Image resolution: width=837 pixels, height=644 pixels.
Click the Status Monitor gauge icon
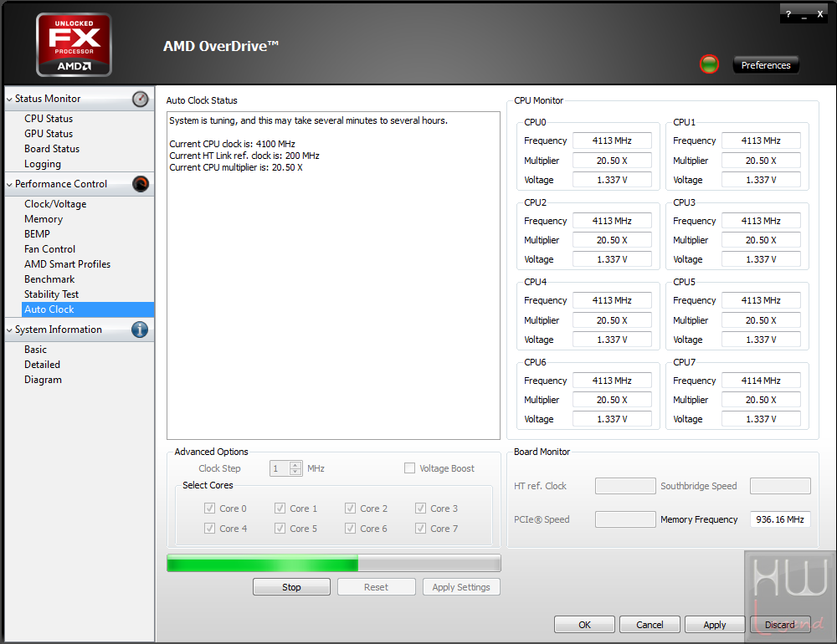point(141,99)
